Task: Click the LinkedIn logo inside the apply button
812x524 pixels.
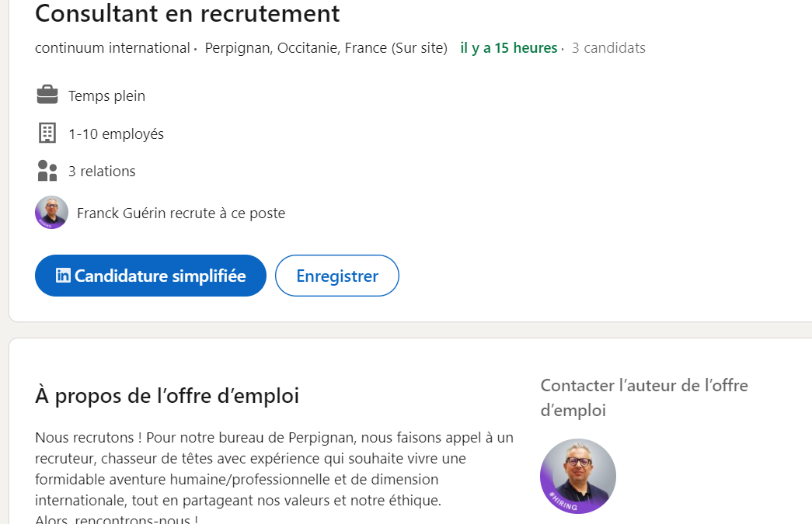Action: pyautogui.click(x=62, y=275)
